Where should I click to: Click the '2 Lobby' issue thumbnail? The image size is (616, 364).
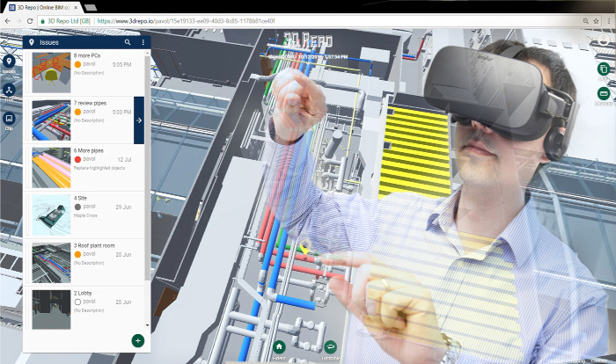pyautogui.click(x=51, y=309)
